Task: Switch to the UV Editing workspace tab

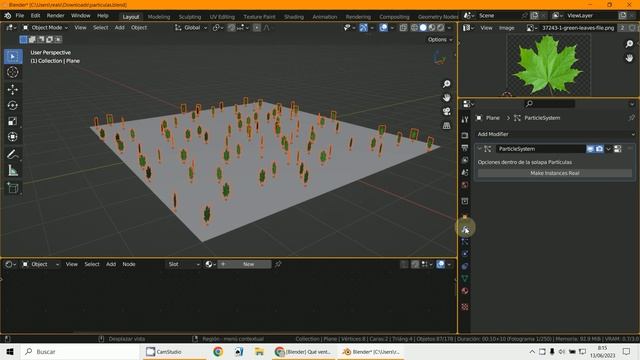Action: pyautogui.click(x=222, y=17)
